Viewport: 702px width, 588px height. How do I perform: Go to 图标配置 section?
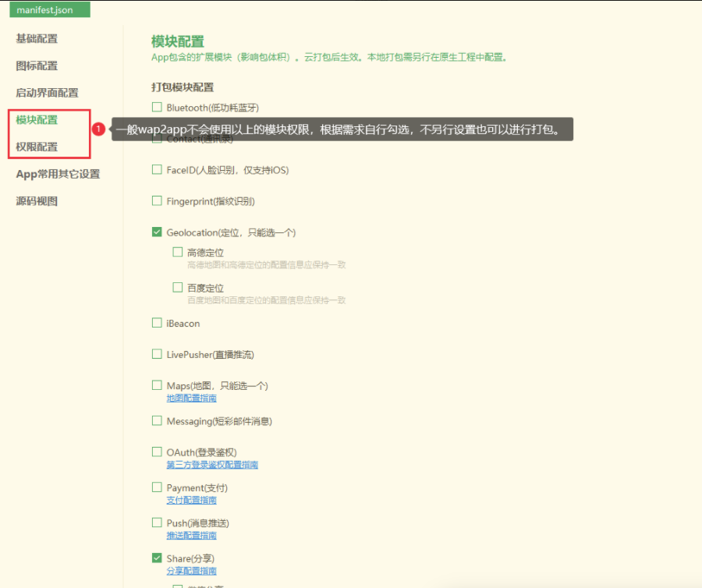[x=37, y=66]
